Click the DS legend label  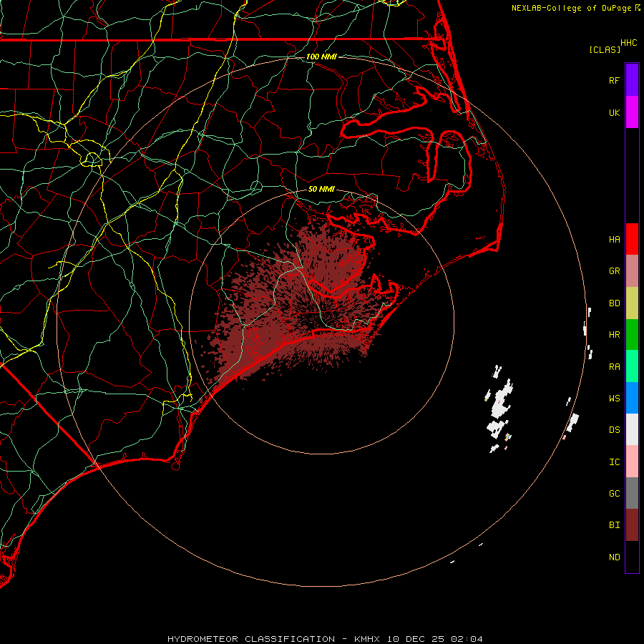(614, 430)
